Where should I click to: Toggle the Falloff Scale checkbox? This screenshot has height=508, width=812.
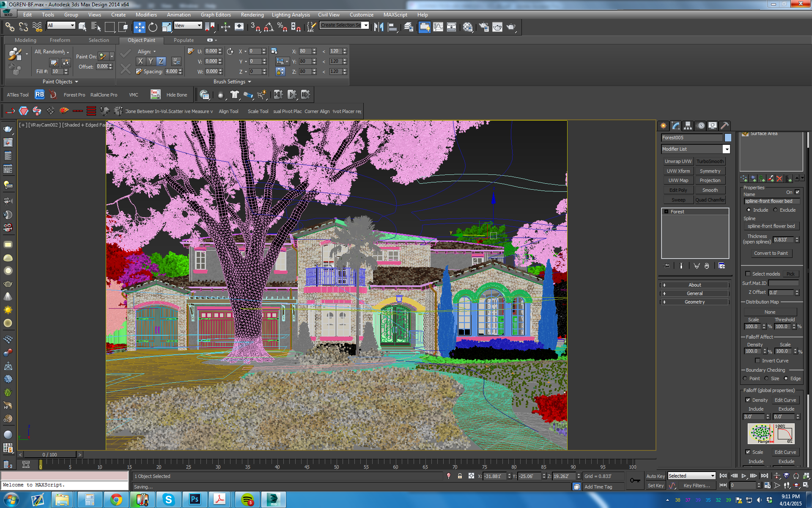tap(748, 452)
